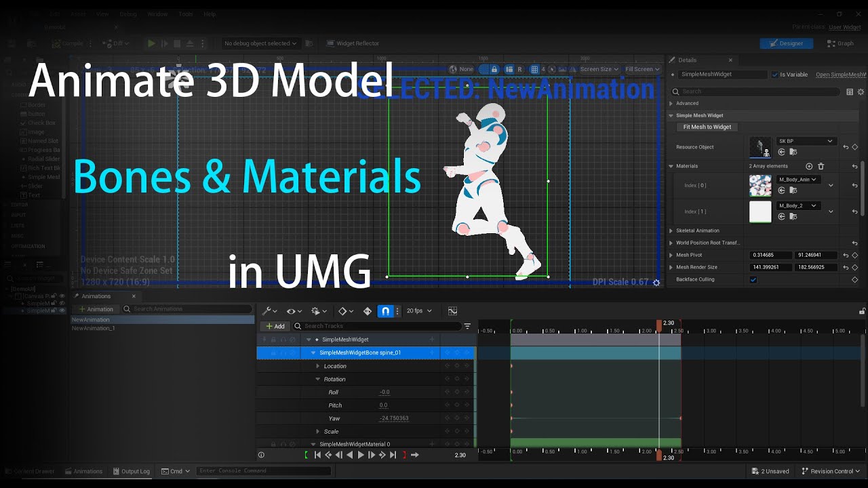Click the Index 0 material thumbnail
The width and height of the screenshot is (868, 488).
(x=760, y=186)
